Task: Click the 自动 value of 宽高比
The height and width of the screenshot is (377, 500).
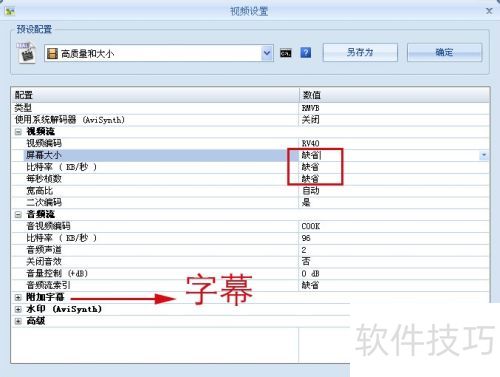Action: tap(310, 191)
